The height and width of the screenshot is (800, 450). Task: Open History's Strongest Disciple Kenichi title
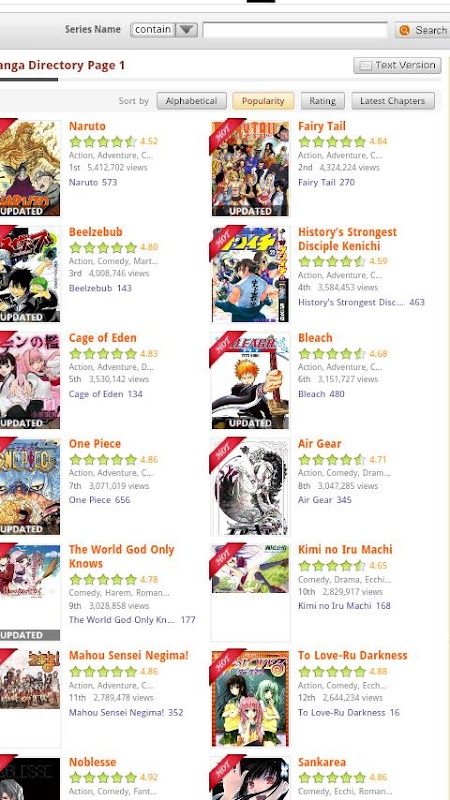click(x=347, y=239)
